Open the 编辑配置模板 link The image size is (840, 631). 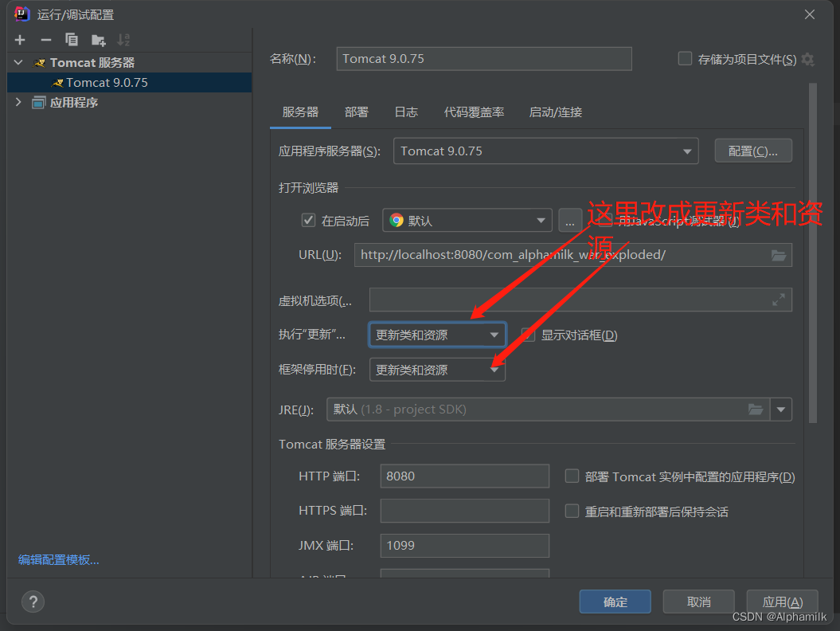click(x=58, y=560)
